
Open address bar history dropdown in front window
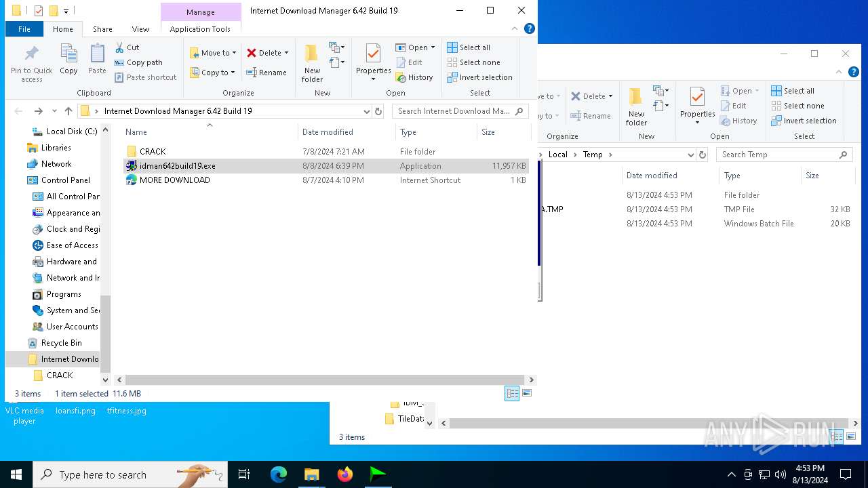pyautogui.click(x=366, y=111)
